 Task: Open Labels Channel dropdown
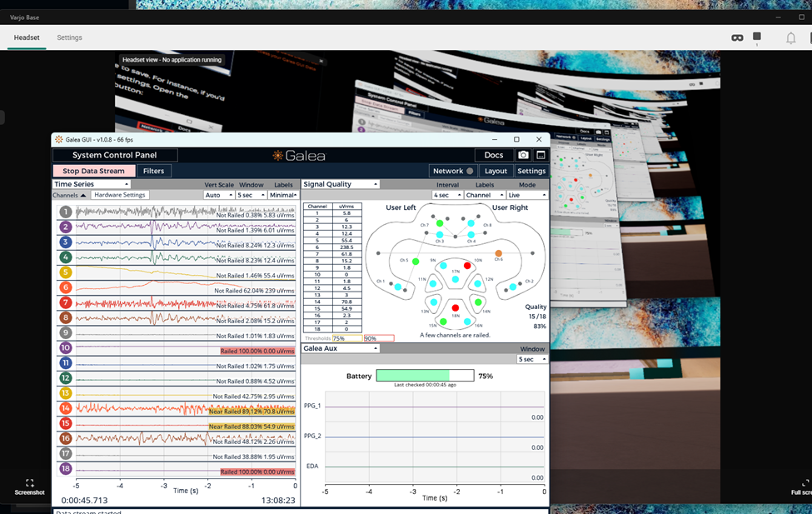click(485, 195)
